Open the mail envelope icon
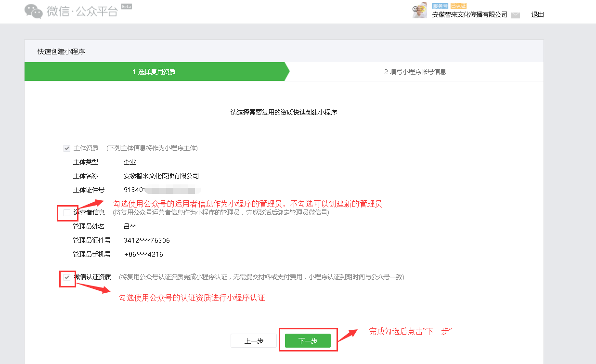 pyautogui.click(x=516, y=15)
